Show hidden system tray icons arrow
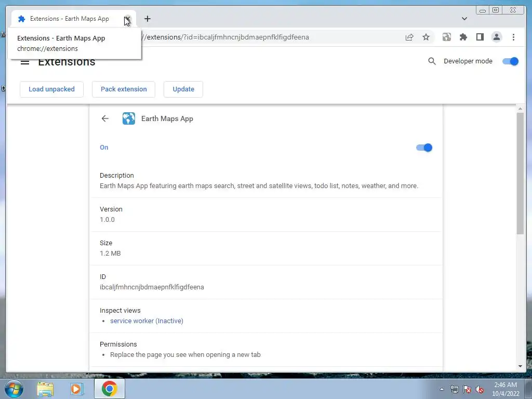532x399 pixels. 442,389
